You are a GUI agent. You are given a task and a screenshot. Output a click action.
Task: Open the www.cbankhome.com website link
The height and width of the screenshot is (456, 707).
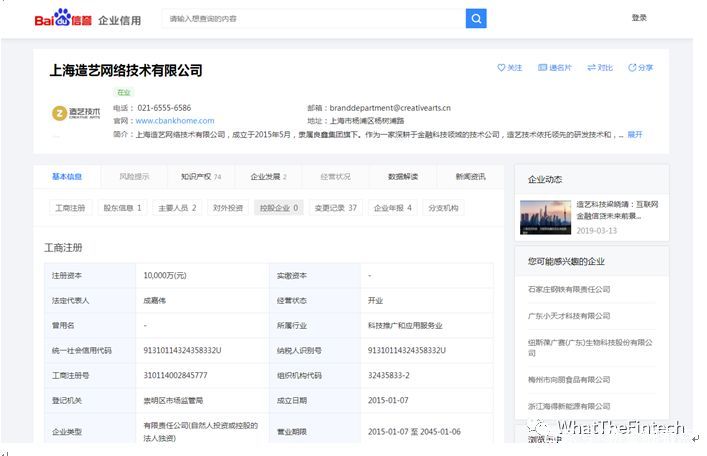[x=174, y=121]
